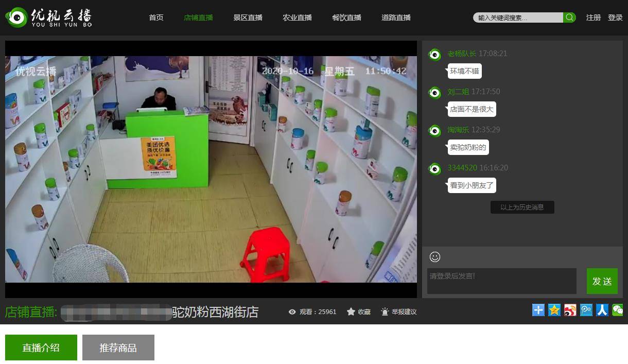This screenshot has width=628, height=364.
Task: Open the emoji smiley picker
Action: point(435,256)
